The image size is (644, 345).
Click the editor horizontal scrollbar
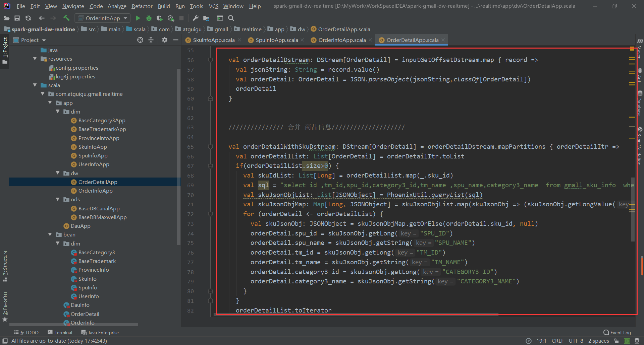coord(356,315)
